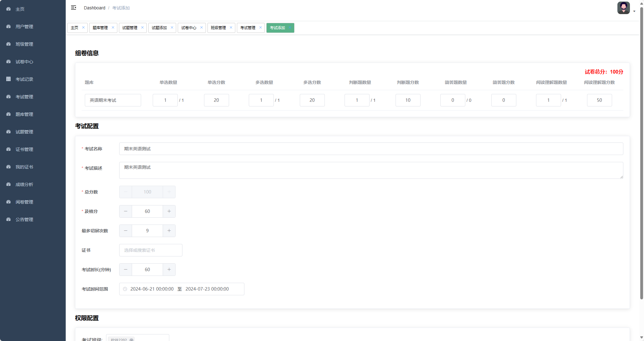Viewport: 644px width, 341px height.
Task: Click the sidebar collapse hamburger icon
Action: tap(74, 8)
